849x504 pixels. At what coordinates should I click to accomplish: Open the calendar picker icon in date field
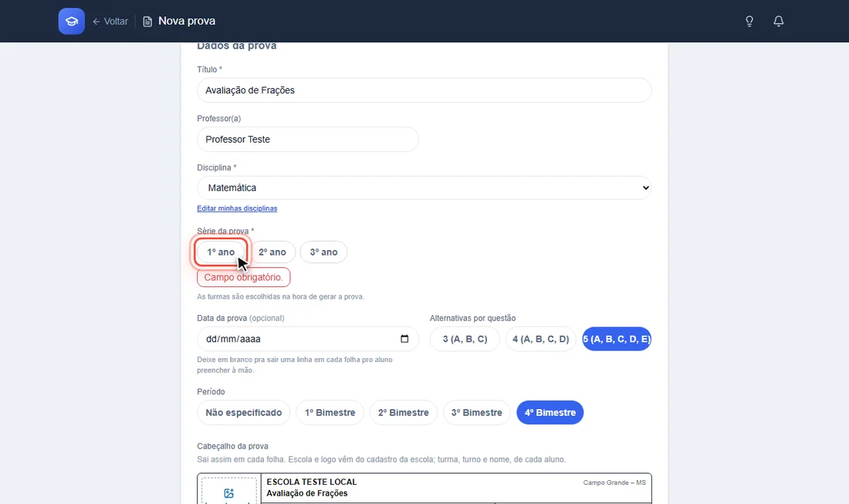tap(404, 339)
